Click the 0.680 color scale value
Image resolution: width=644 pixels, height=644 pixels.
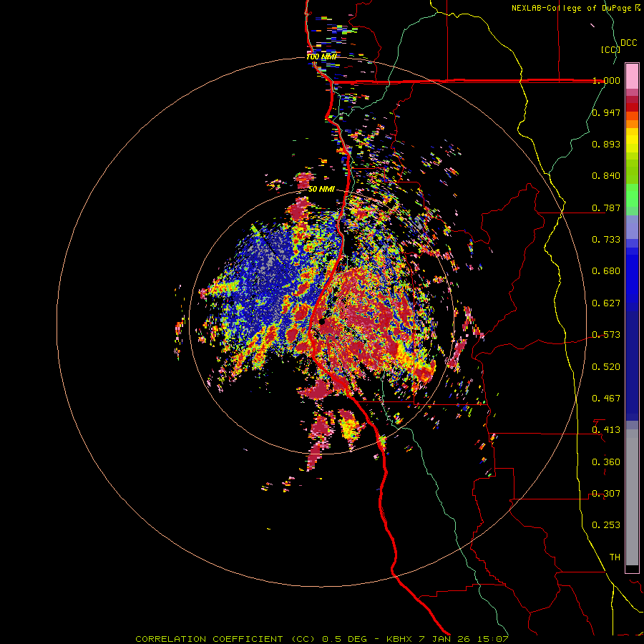coord(606,271)
